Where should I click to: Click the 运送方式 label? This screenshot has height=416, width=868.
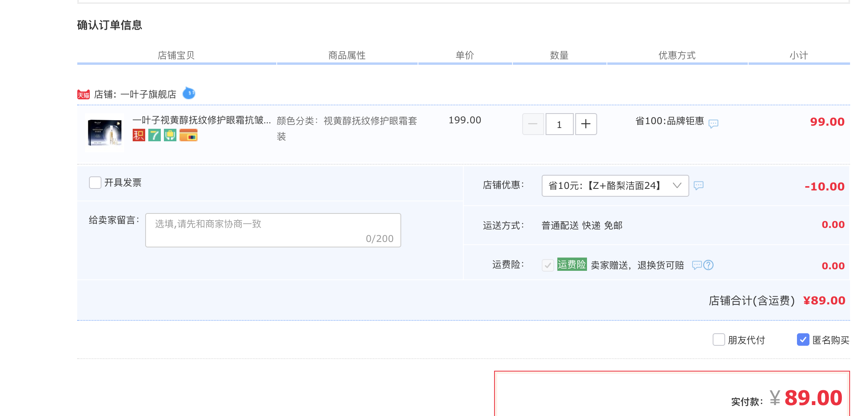503,226
